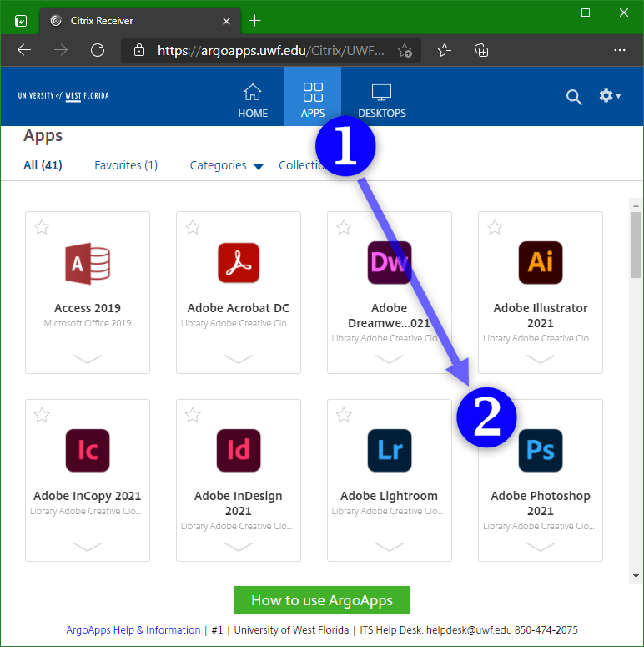
Task: Click the Access 2019 title text
Action: point(88,308)
